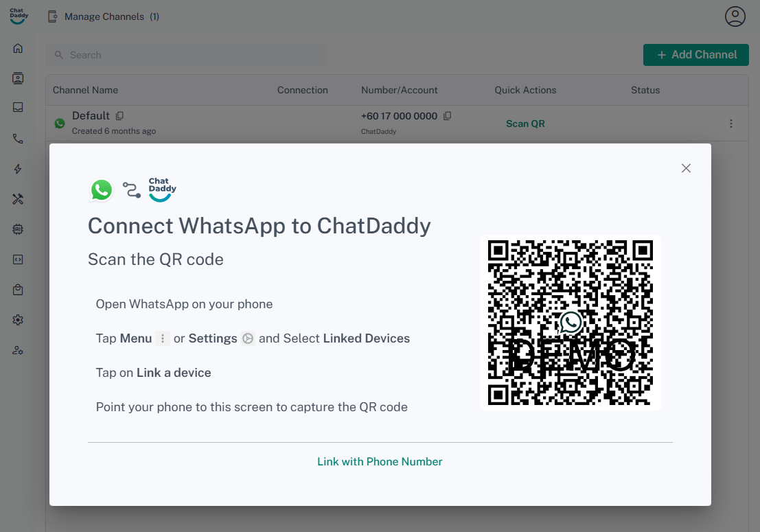
Task: Open the lightning bolt Automation icon
Action: (x=18, y=169)
